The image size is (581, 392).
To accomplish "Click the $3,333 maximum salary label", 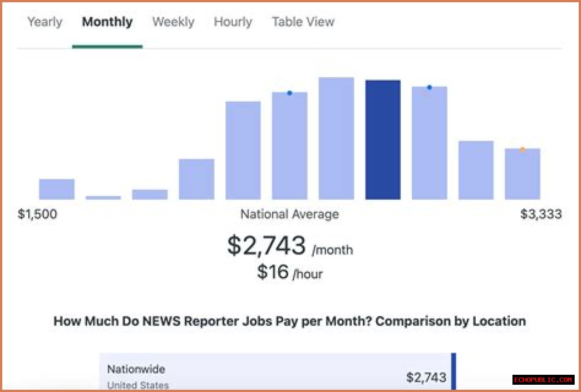I will point(541,214).
